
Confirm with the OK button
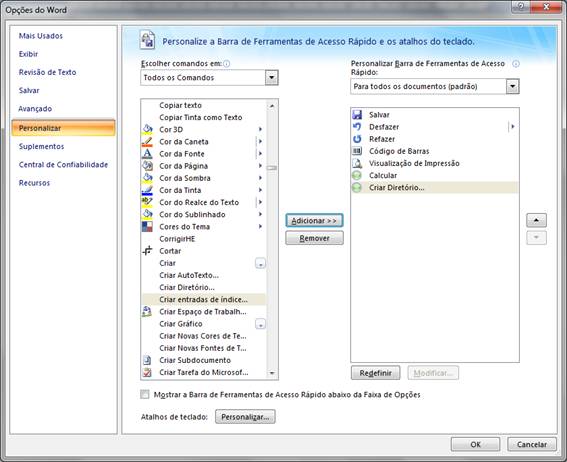(x=476, y=444)
